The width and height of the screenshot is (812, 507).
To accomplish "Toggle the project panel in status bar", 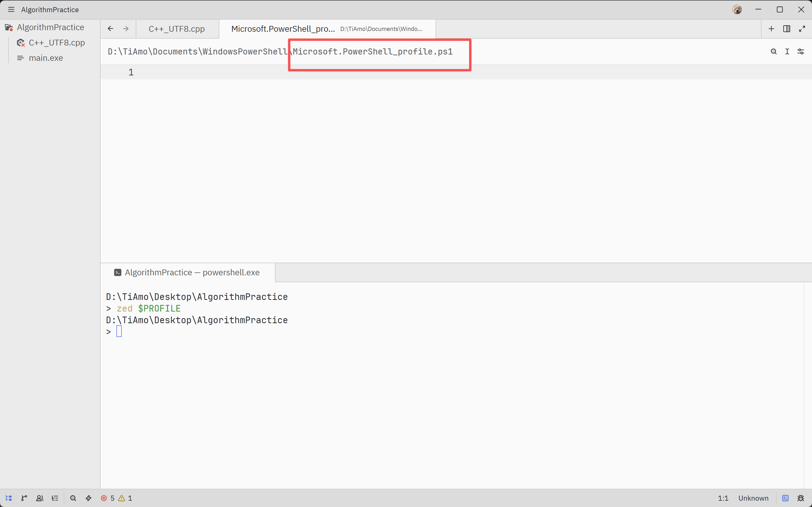I will (9, 498).
